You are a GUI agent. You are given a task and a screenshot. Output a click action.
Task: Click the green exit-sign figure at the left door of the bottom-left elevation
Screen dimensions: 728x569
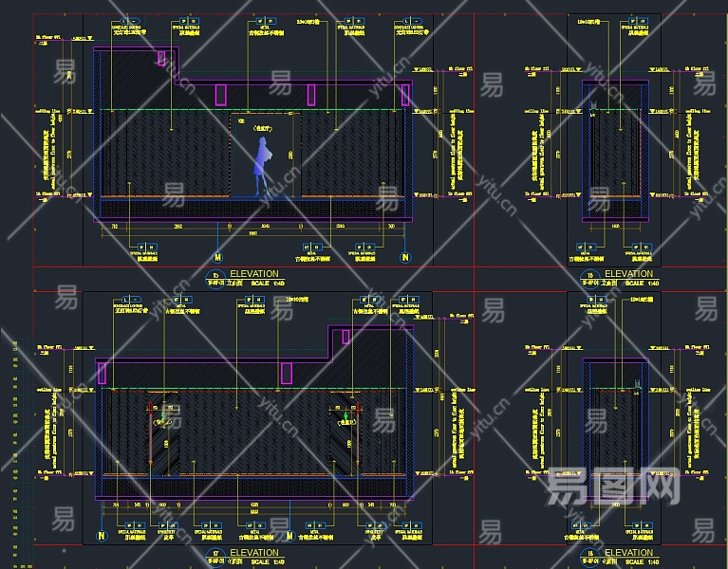pos(162,417)
